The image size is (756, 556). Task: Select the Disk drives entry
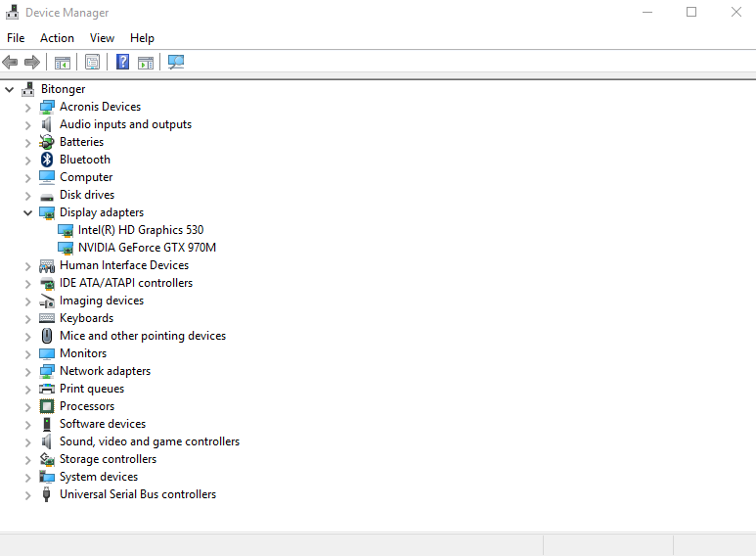point(86,195)
